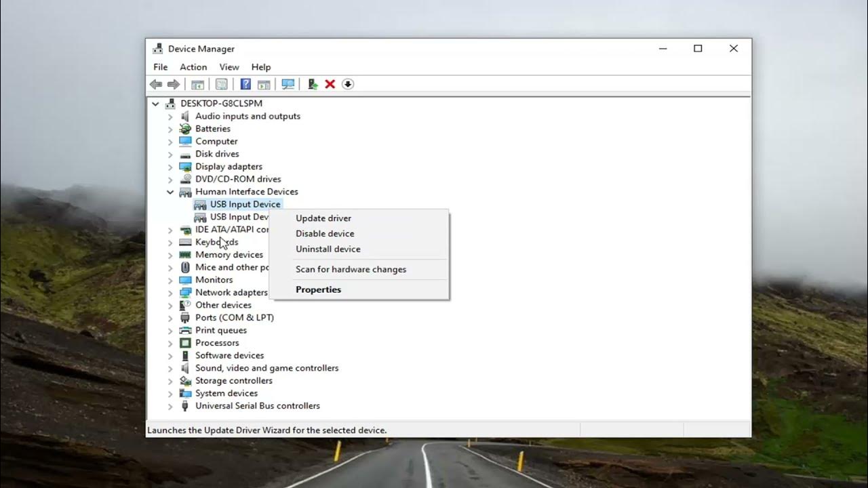
Task: Expand the System devices chevron
Action: pyautogui.click(x=170, y=393)
